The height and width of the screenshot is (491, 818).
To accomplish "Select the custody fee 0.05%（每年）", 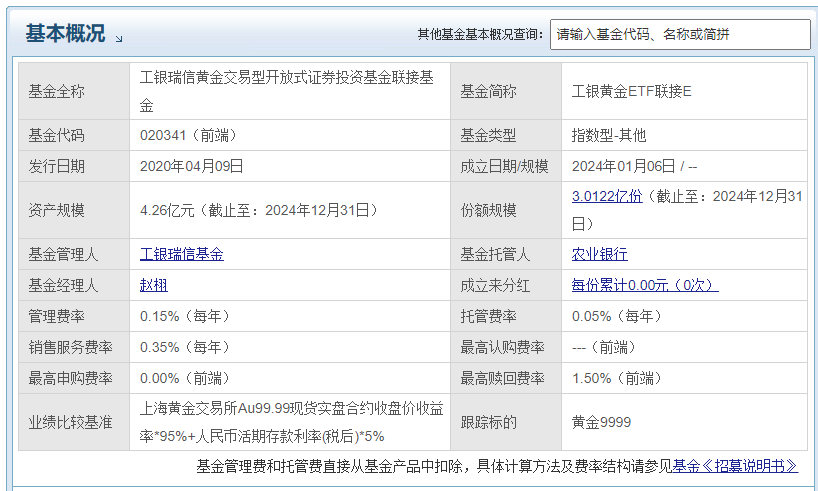I will tap(619, 316).
